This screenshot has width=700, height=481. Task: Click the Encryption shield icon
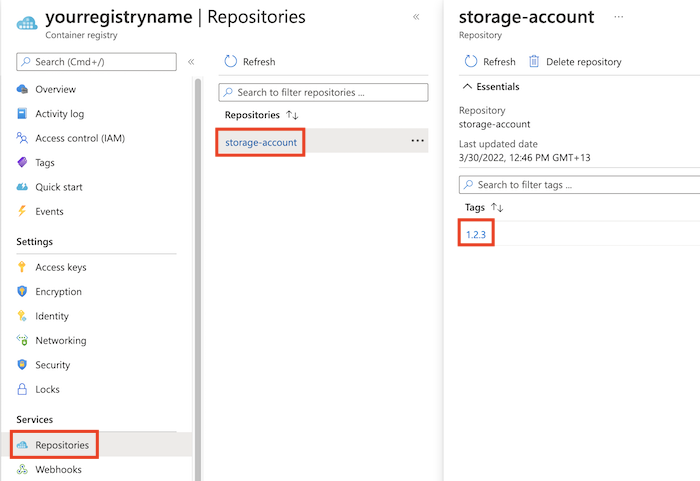point(22,291)
